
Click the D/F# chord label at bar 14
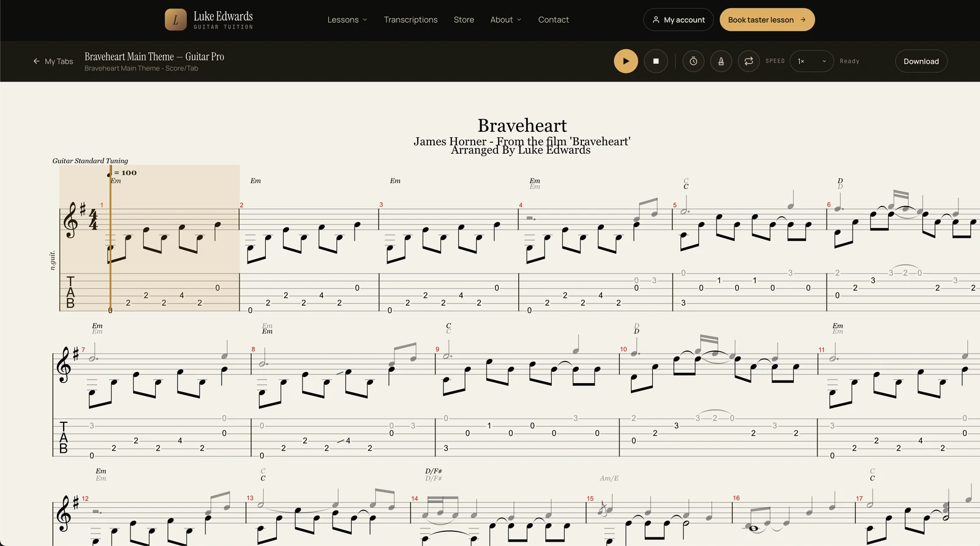tap(434, 471)
